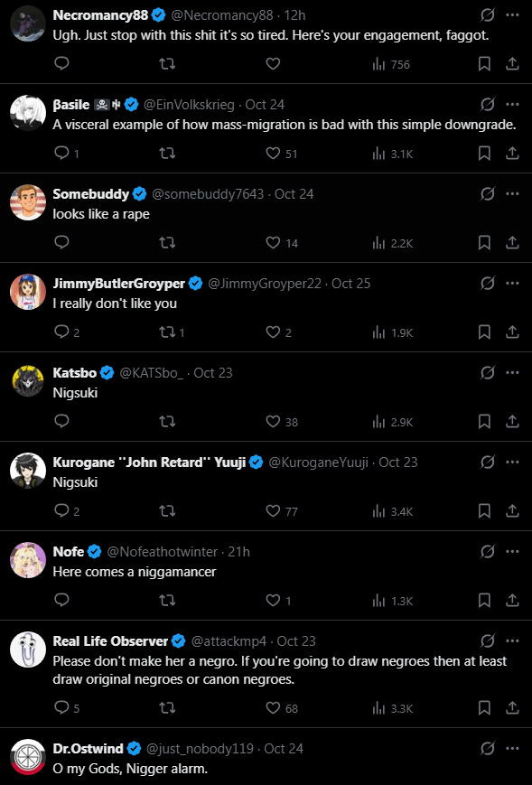Like the @Nofeathotwinter post
This screenshot has height=785, width=532.
pos(278,600)
